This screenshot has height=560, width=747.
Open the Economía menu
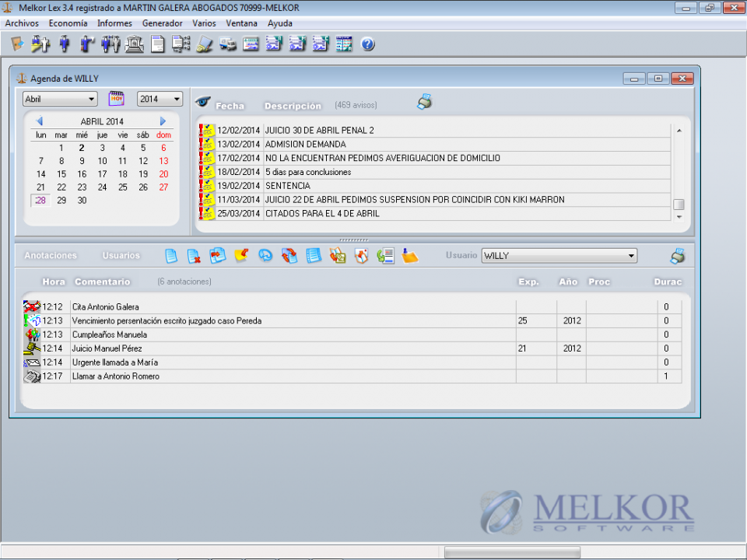click(68, 23)
